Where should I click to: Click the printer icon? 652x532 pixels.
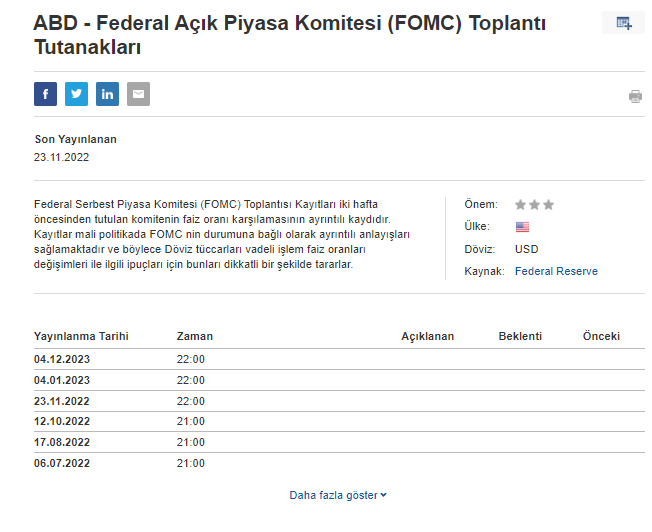(635, 96)
